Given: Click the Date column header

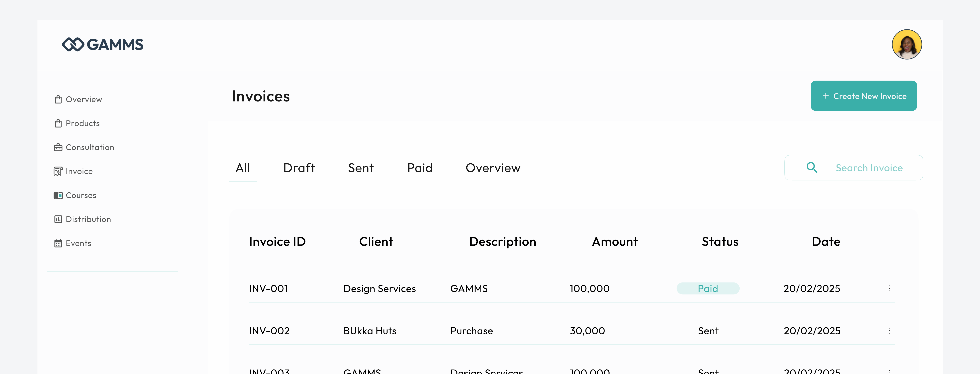Looking at the screenshot, I should click(x=826, y=242).
